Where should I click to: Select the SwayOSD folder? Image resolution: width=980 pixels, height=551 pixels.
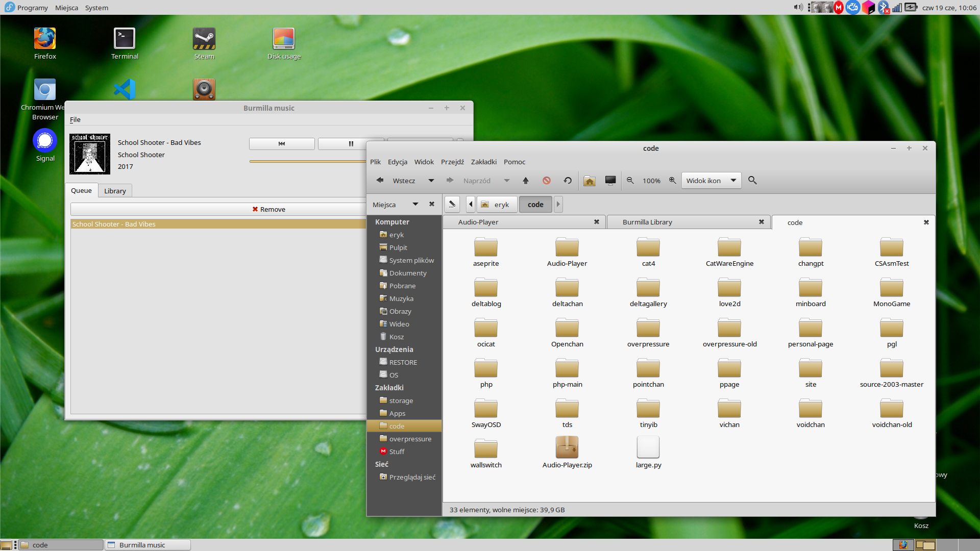(486, 414)
